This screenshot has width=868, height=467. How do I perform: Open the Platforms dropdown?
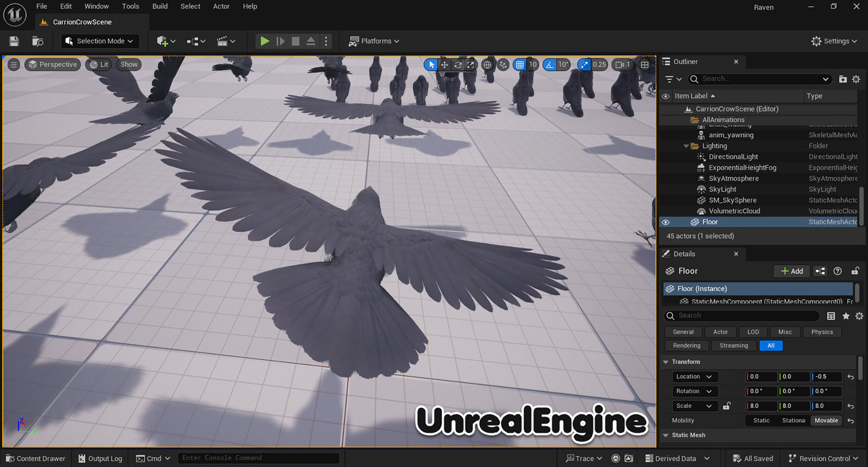tap(374, 41)
